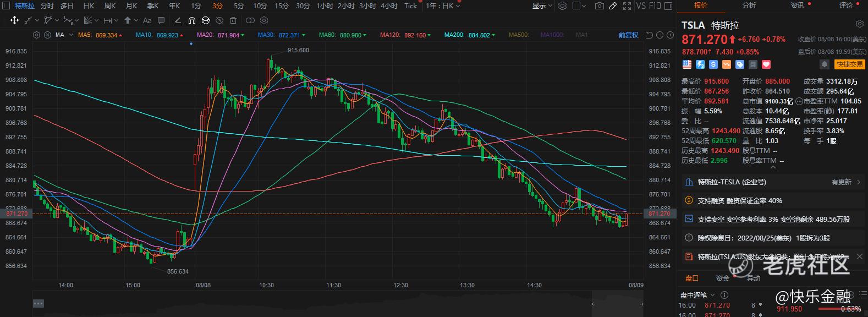The image size is (868, 317).
Task: Collapse the stock details chevron
Action: coord(772,168)
